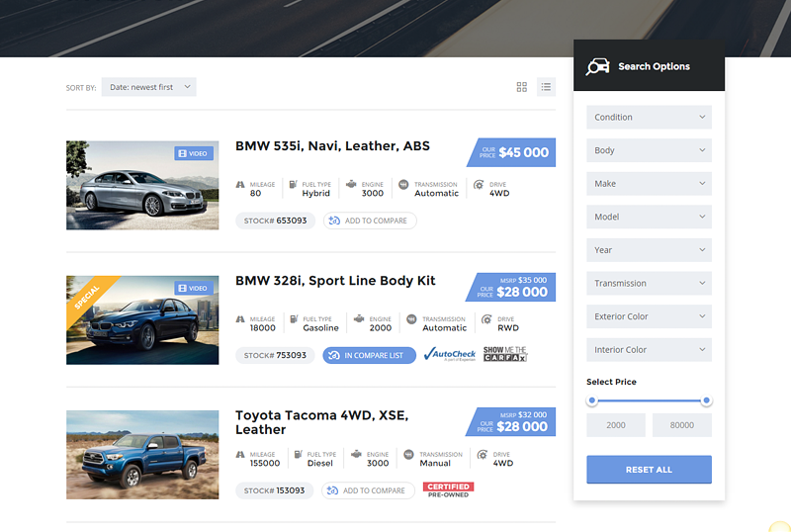Switch to grid view layout

522,87
